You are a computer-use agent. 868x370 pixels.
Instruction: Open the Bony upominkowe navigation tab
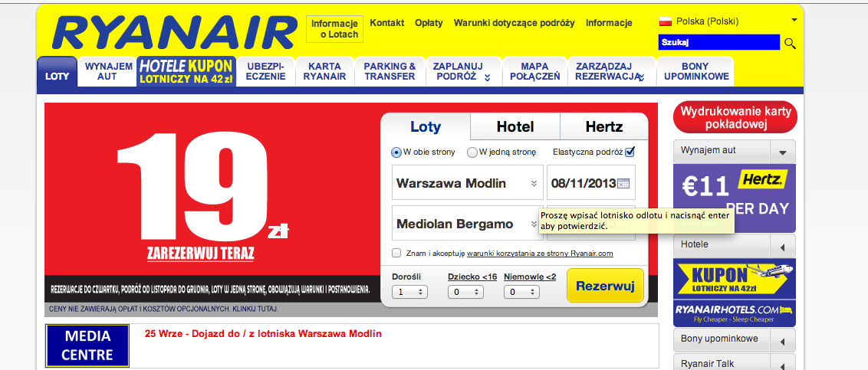(695, 71)
